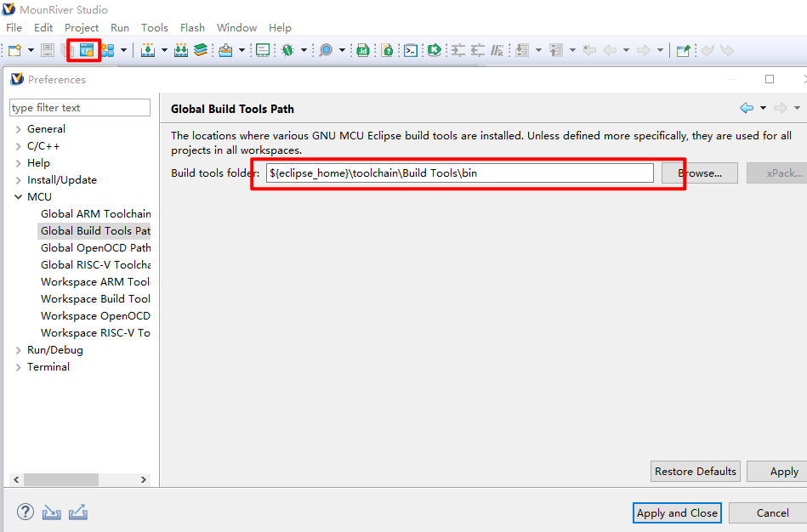Click the green layers stack toolbar icon
807x532 pixels.
pyautogui.click(x=201, y=50)
